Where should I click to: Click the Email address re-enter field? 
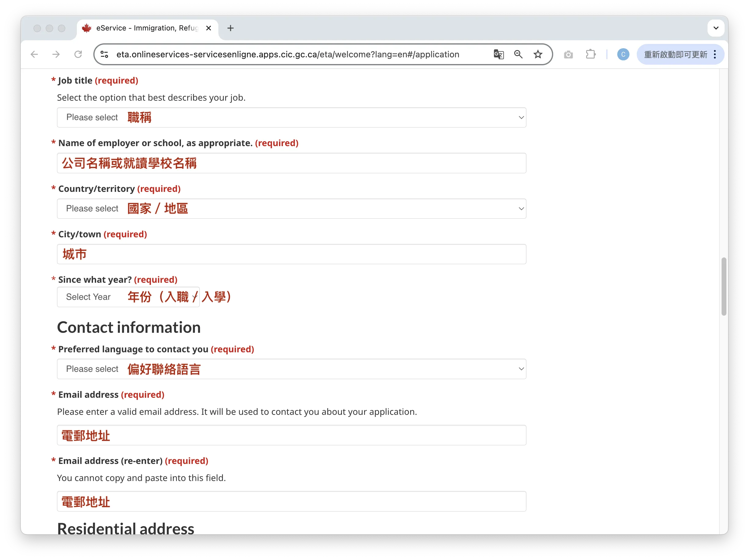292,501
